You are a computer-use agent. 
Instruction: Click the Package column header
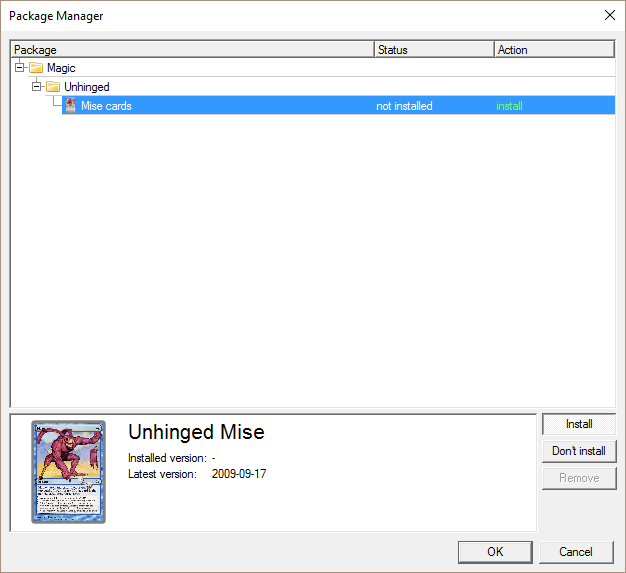coord(192,50)
